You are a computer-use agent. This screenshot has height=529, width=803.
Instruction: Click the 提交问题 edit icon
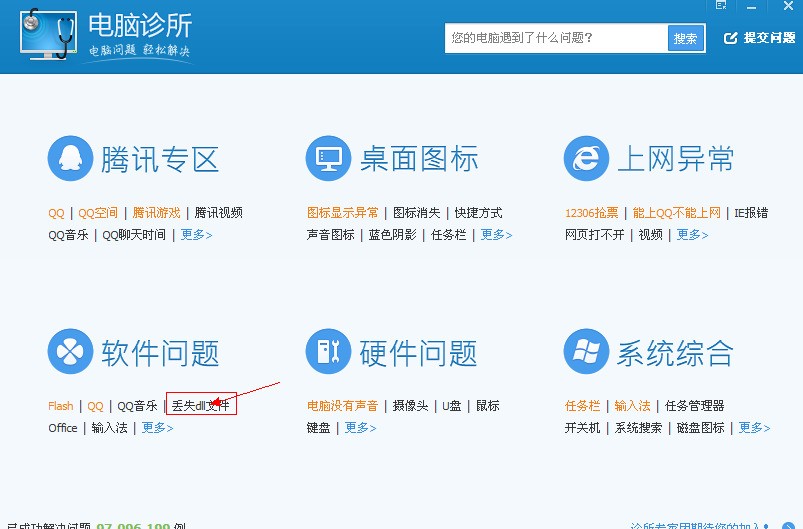[x=730, y=38]
